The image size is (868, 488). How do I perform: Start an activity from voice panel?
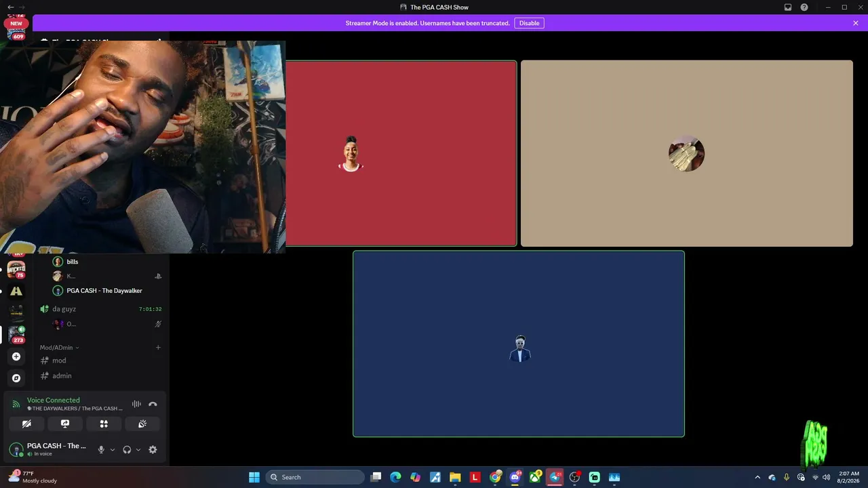tap(104, 424)
